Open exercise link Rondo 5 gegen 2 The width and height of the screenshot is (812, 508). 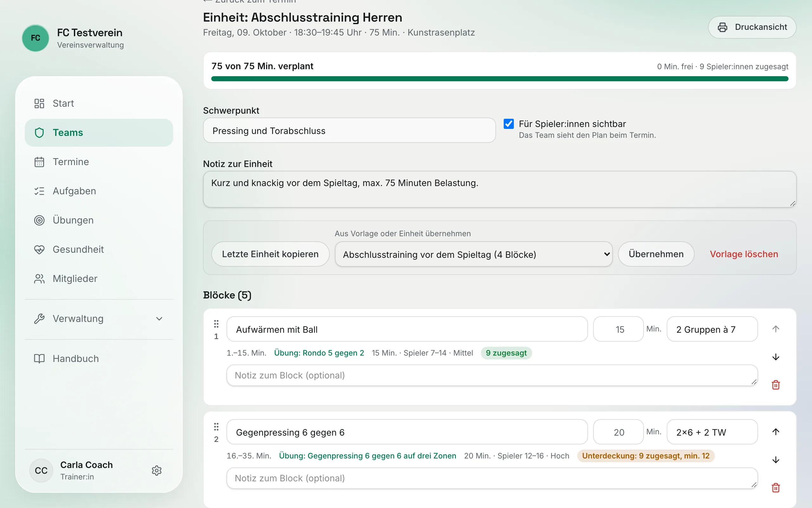point(319,353)
